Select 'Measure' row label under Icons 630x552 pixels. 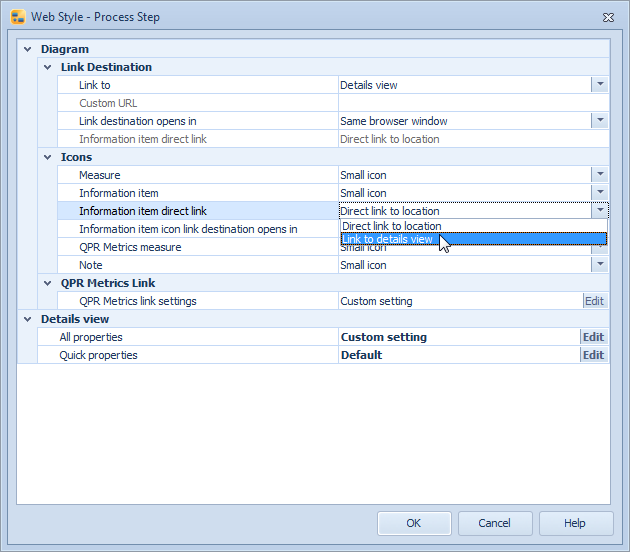100,175
